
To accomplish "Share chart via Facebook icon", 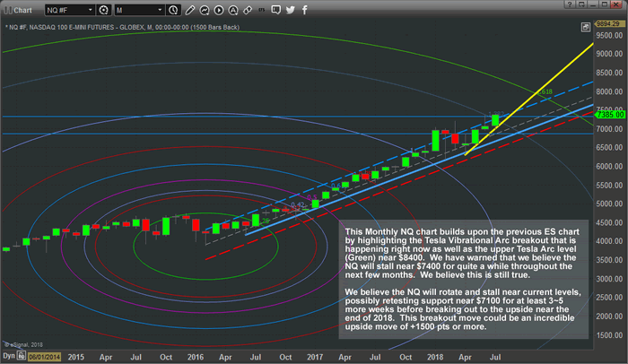I will [x=305, y=10].
